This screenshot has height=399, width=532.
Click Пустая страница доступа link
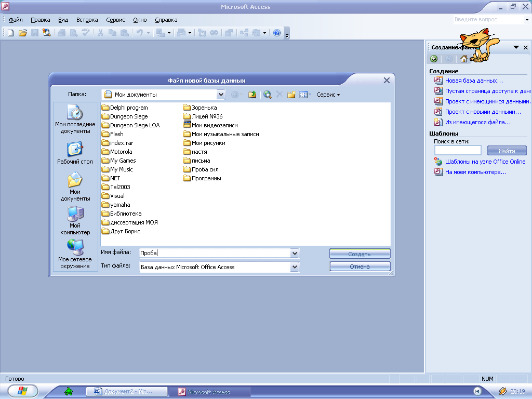(487, 91)
